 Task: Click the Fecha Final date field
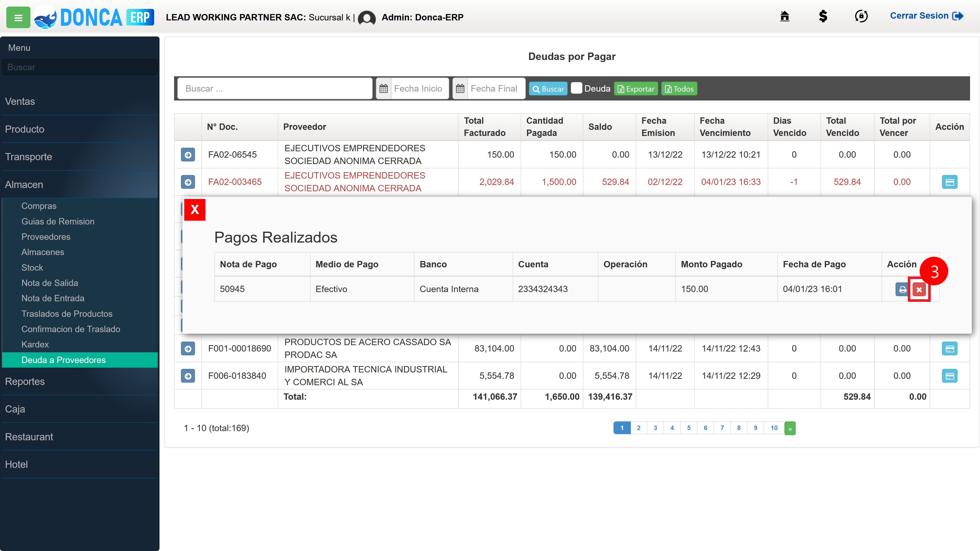(496, 89)
